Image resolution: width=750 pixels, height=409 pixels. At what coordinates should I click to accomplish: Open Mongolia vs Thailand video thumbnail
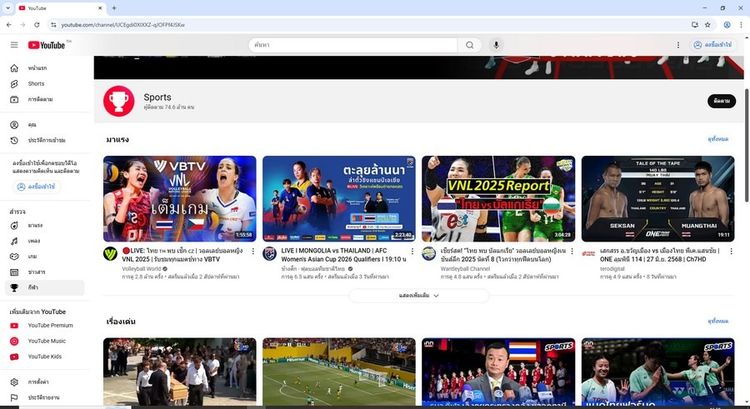coord(339,198)
